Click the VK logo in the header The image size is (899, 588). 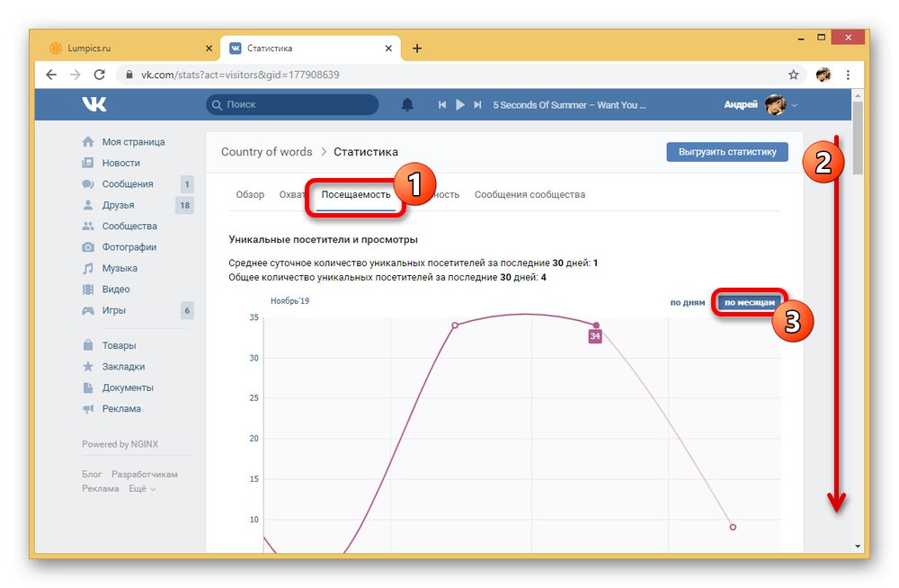pos(94,104)
